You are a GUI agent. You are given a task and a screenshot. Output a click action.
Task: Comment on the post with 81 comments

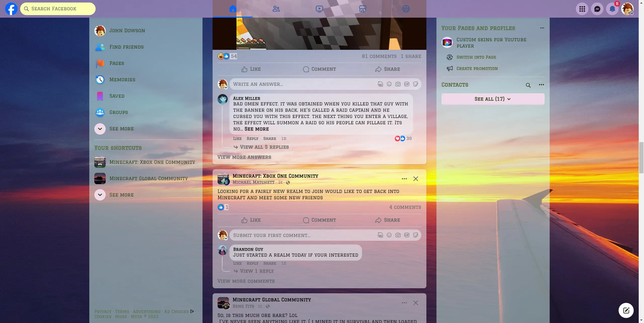(319, 69)
